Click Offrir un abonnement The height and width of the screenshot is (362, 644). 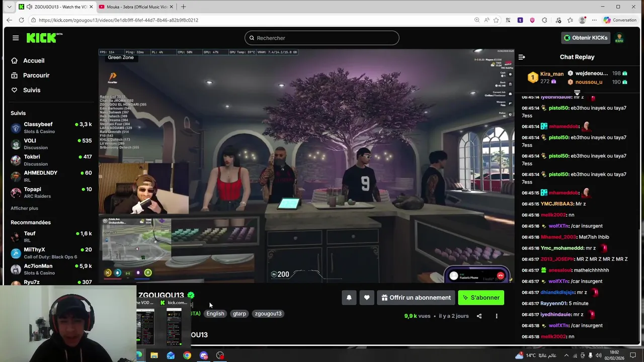coord(416,298)
